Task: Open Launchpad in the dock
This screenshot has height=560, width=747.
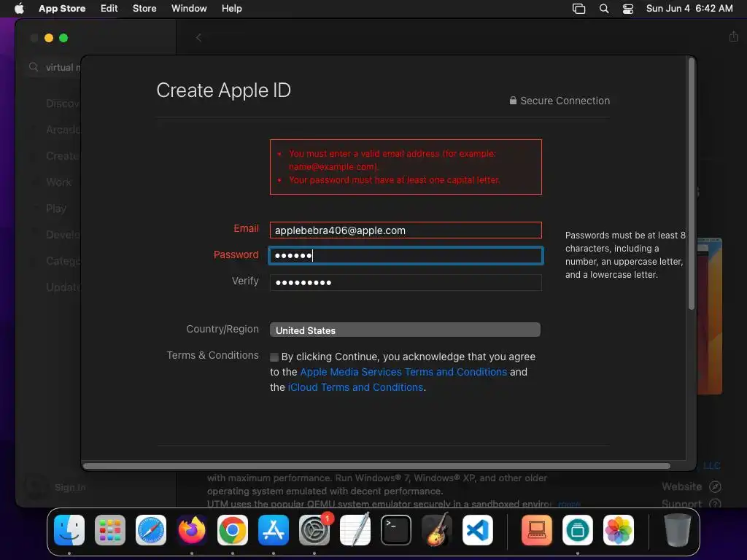Action: click(x=110, y=530)
